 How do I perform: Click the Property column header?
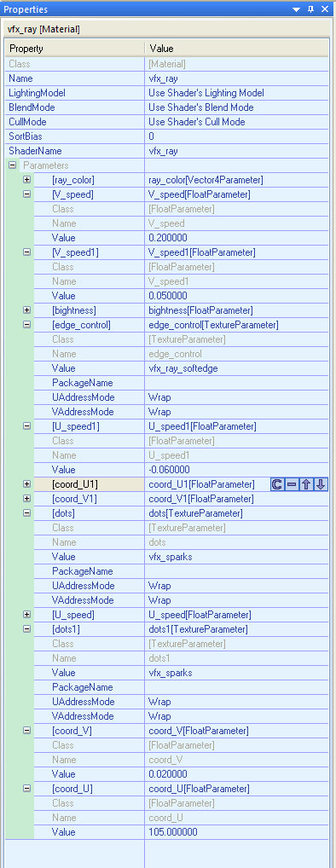click(x=75, y=49)
